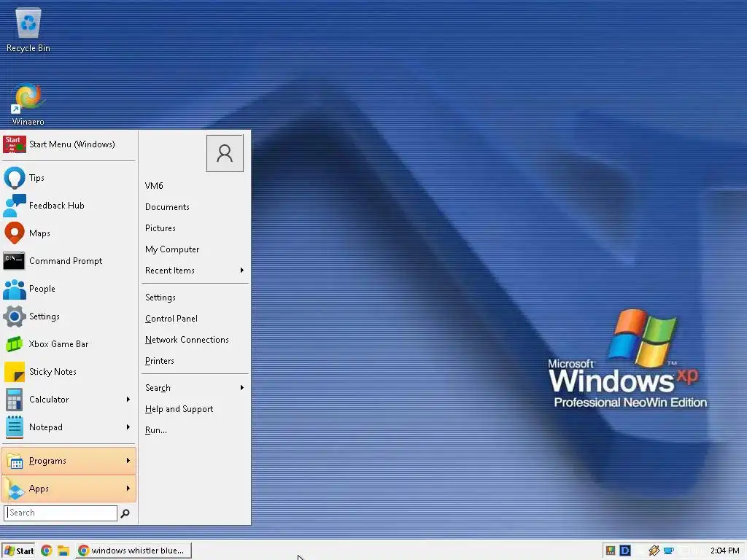
Task: Open the Run... dialog
Action: 195,430
